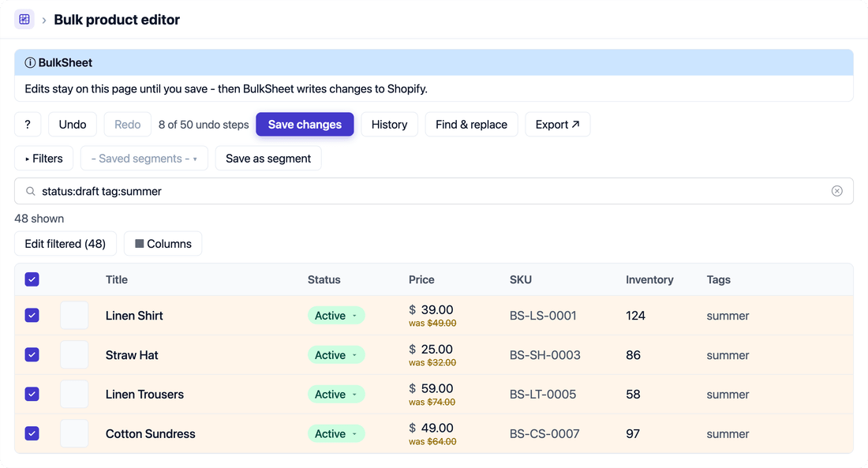Edit the Linen Shirt price 39.00
This screenshot has height=468, width=868.
[437, 309]
